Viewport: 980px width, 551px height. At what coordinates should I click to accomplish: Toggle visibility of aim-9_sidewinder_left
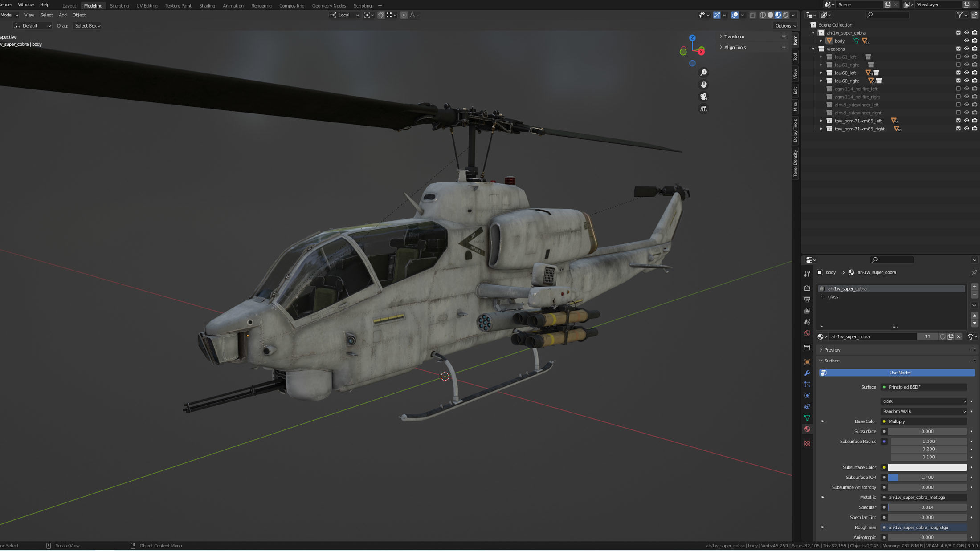[966, 105]
